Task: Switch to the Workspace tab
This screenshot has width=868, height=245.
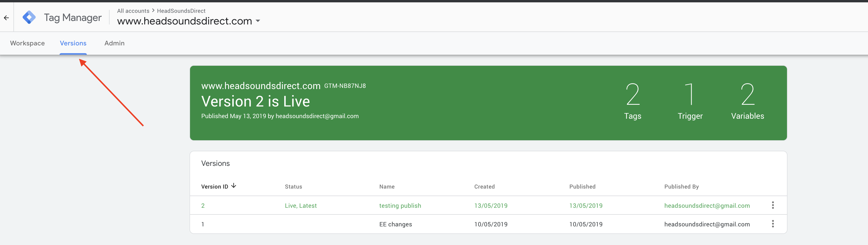Action: pos(27,43)
